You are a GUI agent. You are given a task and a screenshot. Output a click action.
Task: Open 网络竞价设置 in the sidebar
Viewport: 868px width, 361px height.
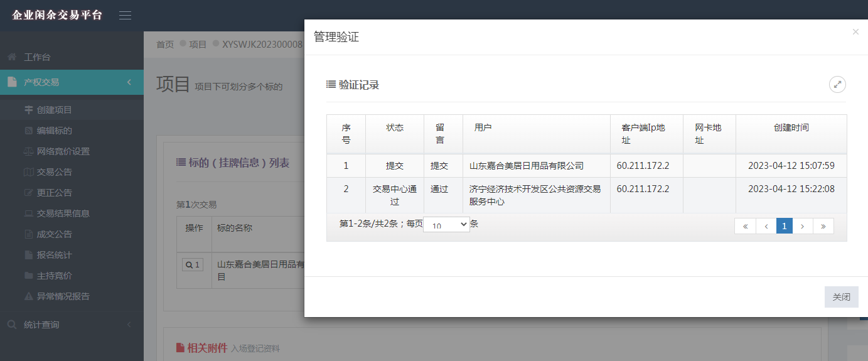[x=63, y=151]
